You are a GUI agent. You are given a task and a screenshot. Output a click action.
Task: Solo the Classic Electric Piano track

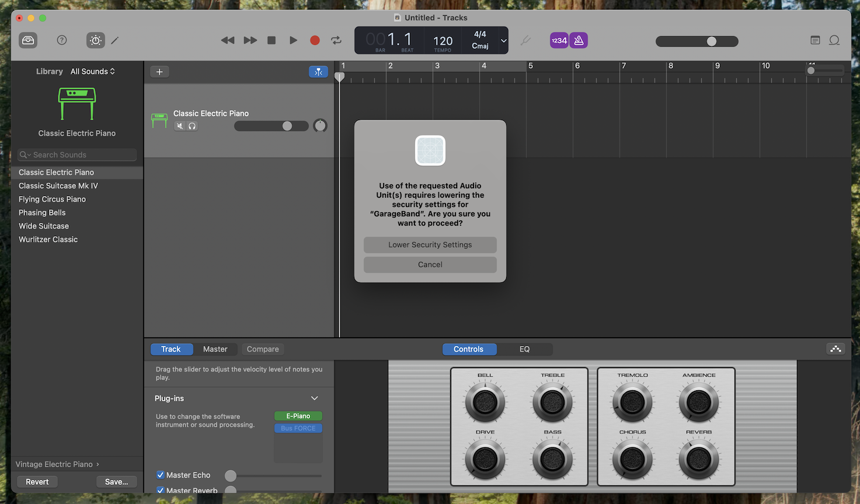point(192,126)
